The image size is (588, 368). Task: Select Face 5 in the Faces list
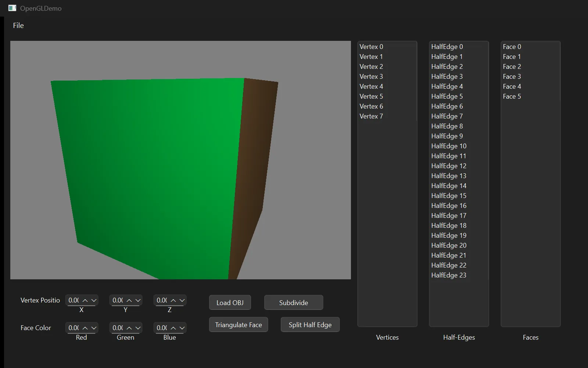pos(530,96)
